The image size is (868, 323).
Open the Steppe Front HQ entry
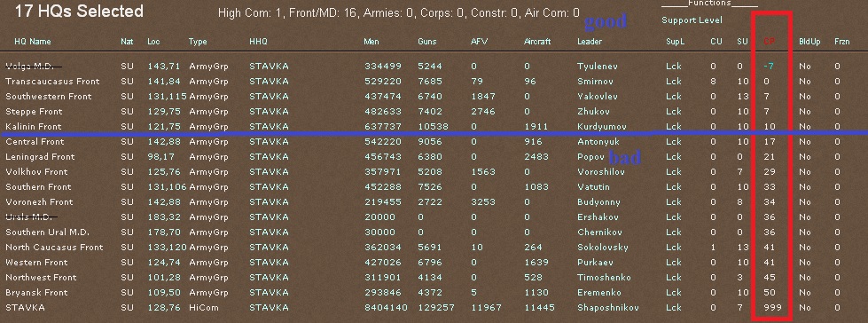click(x=34, y=111)
